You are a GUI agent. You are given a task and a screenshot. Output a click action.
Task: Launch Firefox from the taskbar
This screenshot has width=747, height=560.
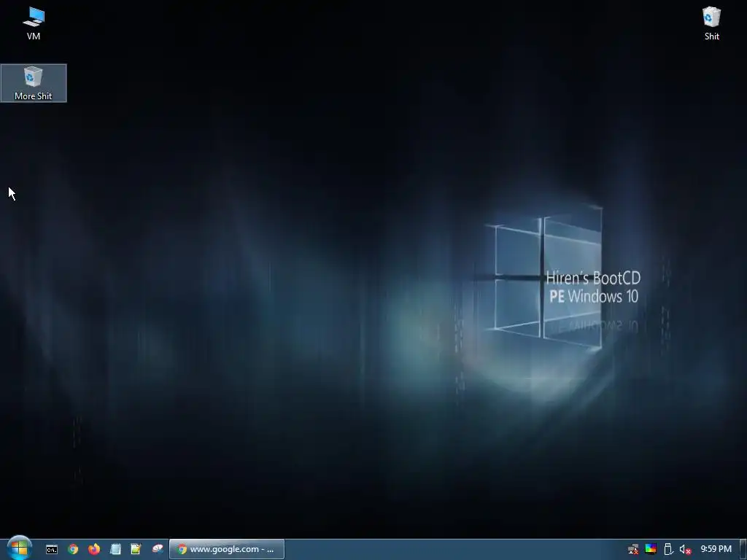tap(94, 550)
